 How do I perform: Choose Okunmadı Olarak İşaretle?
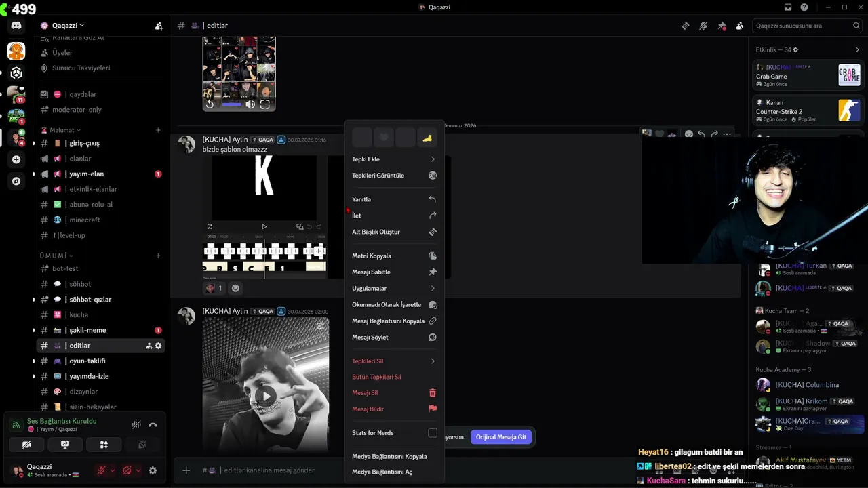point(394,304)
